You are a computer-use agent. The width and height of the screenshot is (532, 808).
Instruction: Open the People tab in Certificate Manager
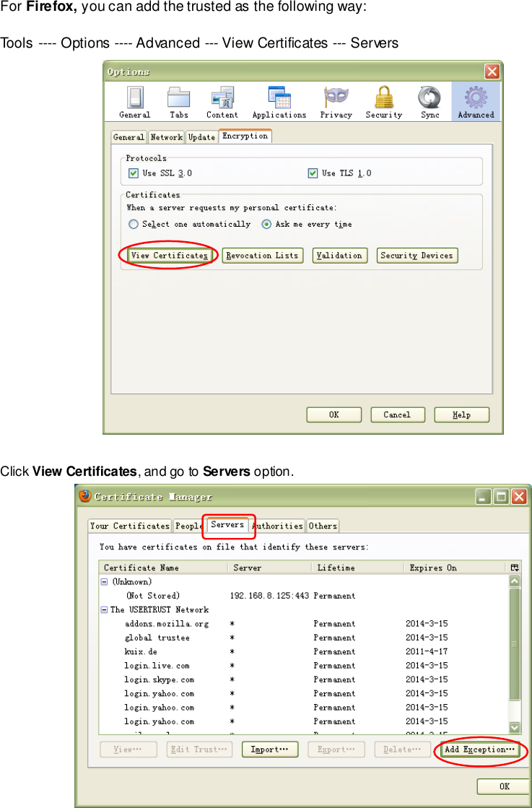point(188,526)
